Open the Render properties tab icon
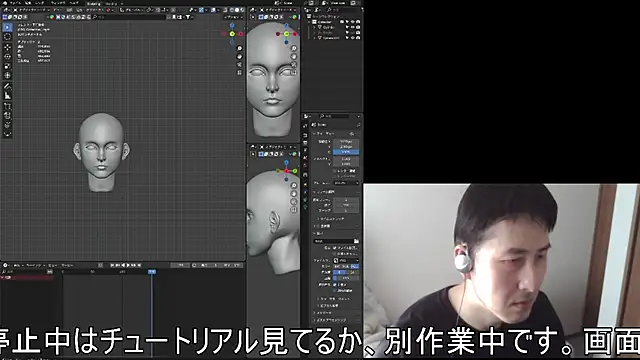The height and width of the screenshot is (360, 640). point(305,135)
